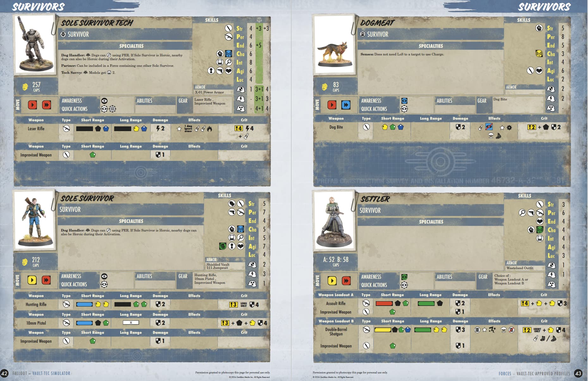Click Sole Survivor Tech's red single-arrow move icon
Screen dimensions: 588x381
pos(32,105)
